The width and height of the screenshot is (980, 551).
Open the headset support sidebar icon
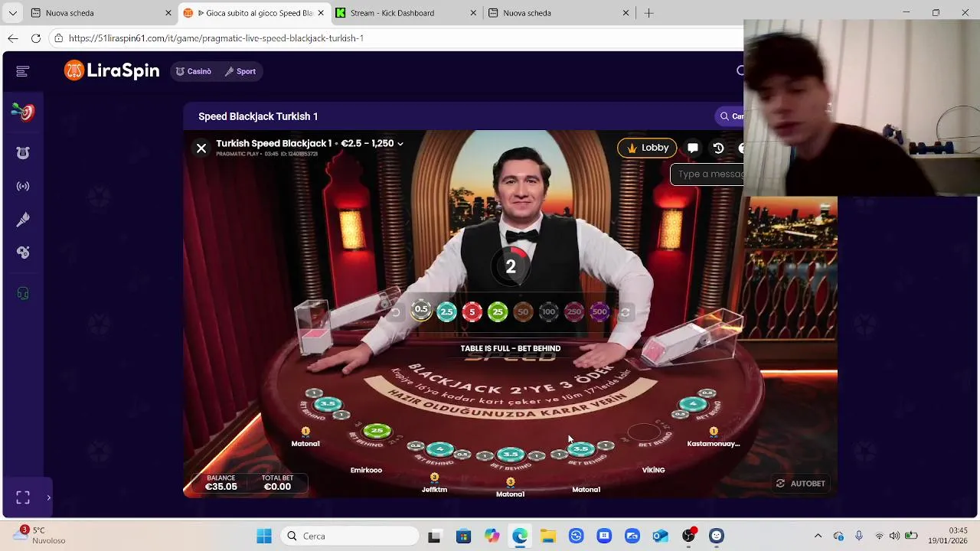tap(23, 294)
